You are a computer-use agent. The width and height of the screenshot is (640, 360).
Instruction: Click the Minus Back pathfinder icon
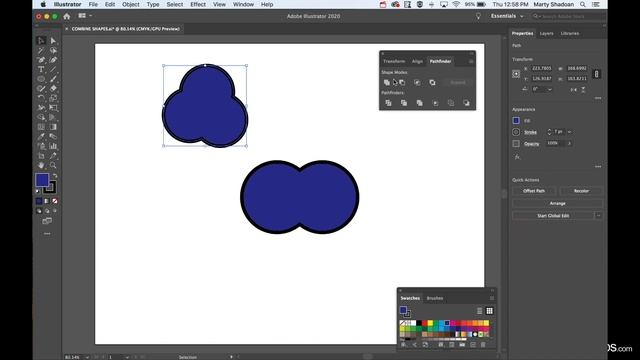tap(466, 103)
